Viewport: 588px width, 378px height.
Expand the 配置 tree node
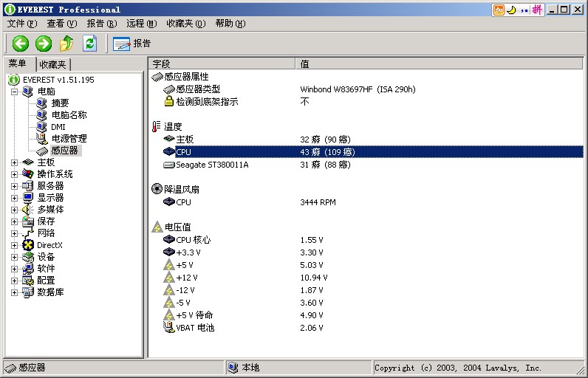(x=14, y=281)
